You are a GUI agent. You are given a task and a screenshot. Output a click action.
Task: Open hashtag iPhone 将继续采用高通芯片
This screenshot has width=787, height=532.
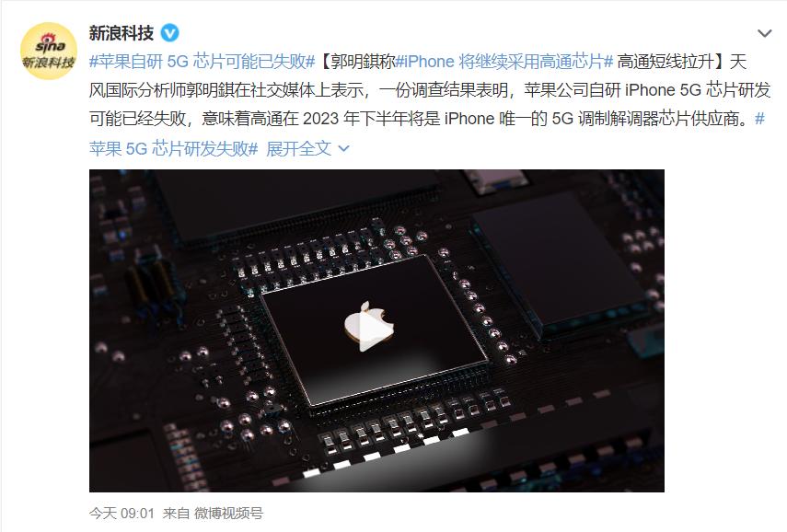pos(504,62)
